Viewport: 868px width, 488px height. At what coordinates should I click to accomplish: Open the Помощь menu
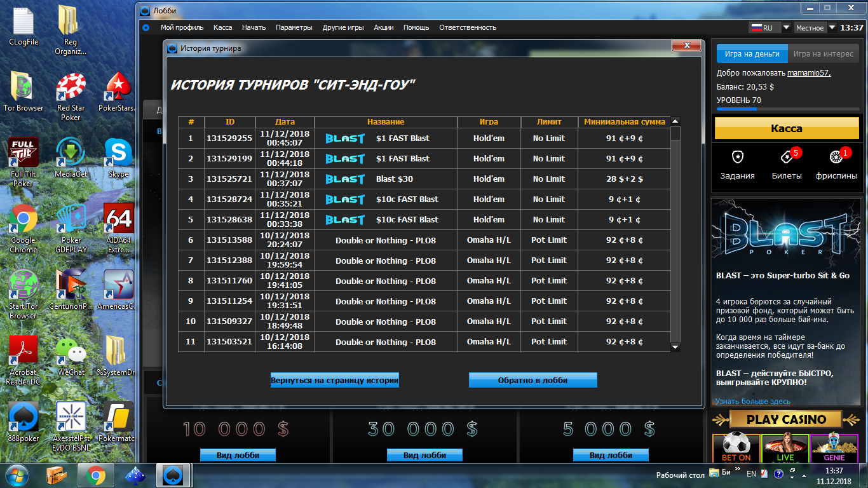pyautogui.click(x=416, y=27)
